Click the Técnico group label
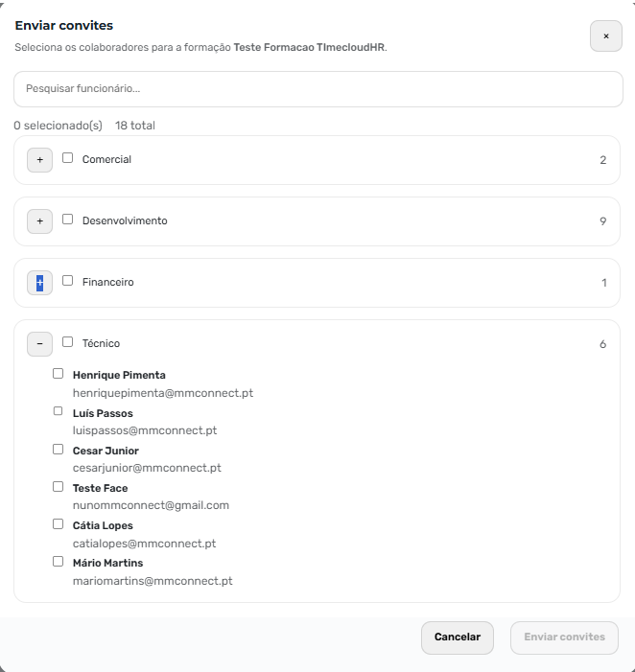635x672 pixels. tap(101, 343)
